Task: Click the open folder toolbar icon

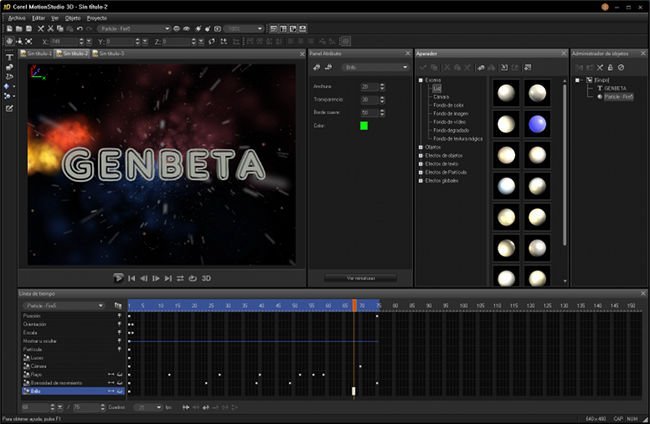Action: 19,29
